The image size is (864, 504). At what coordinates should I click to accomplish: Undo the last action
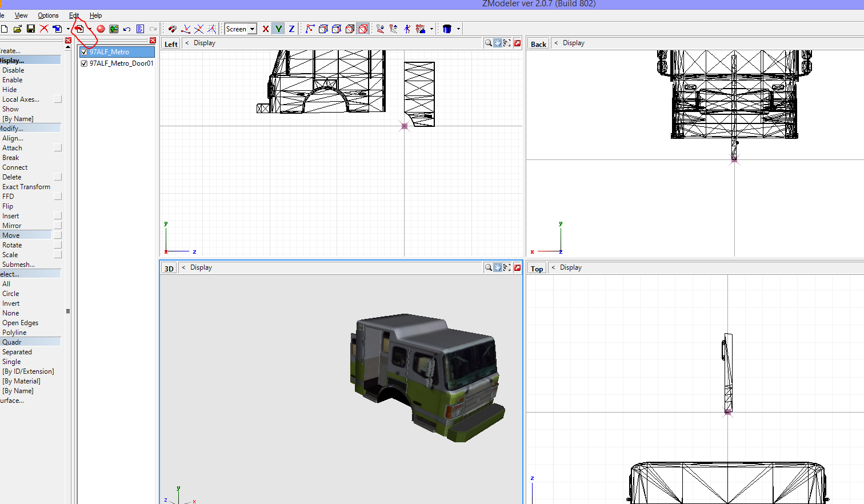(126, 29)
